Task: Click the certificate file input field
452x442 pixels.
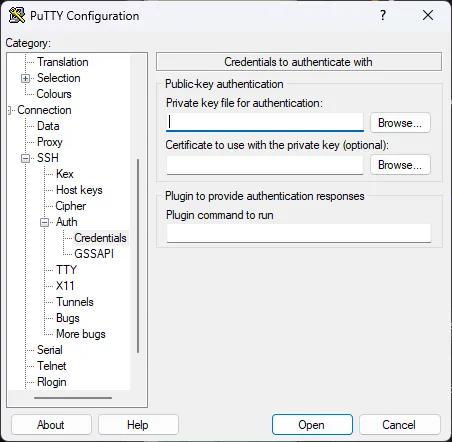Action: click(x=265, y=165)
